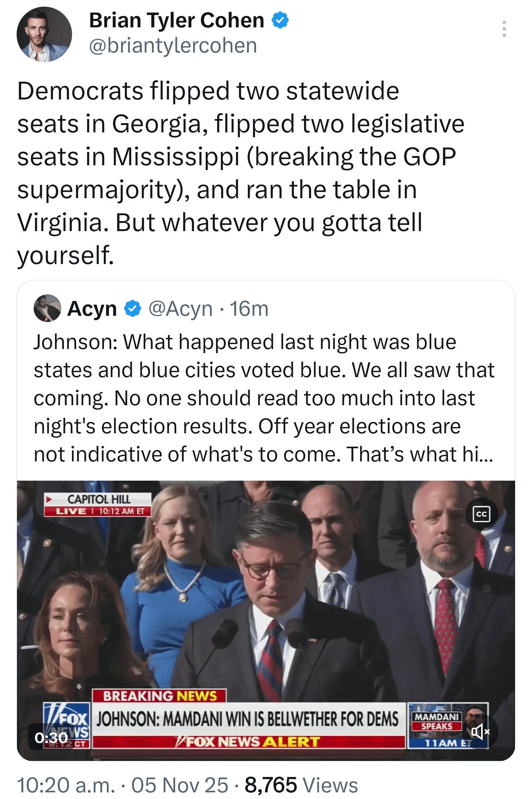Expand the truncated quoted text at the ellipsis

pyautogui.click(x=485, y=455)
